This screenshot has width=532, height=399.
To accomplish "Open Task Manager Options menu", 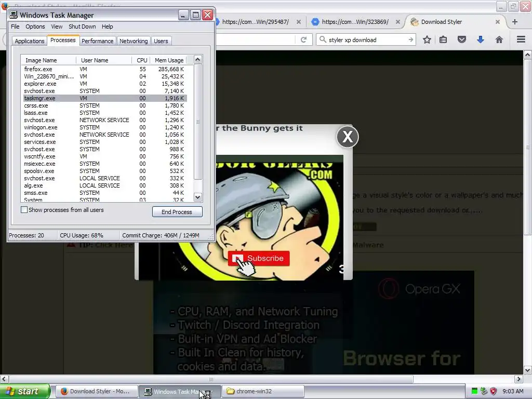I will tap(35, 26).
